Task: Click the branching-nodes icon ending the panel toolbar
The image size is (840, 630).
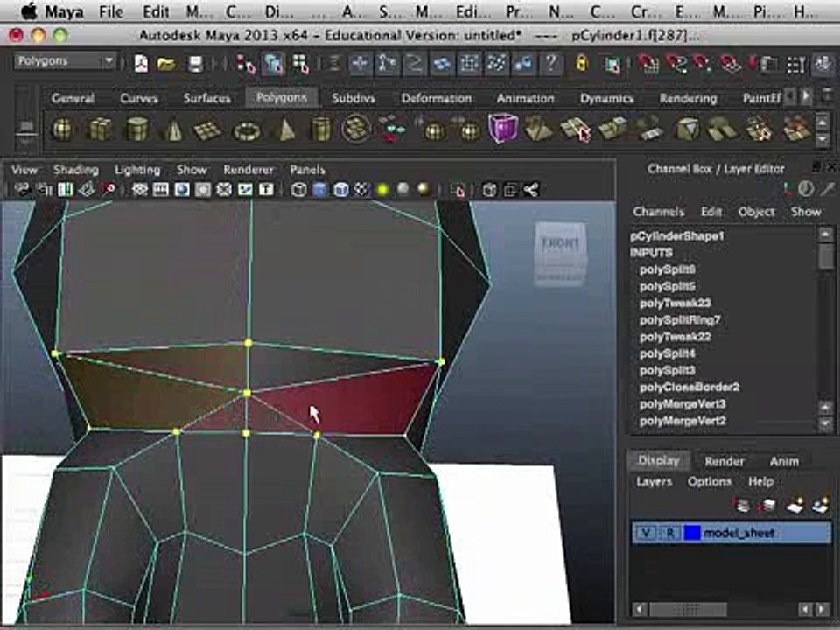Action: 531,190
